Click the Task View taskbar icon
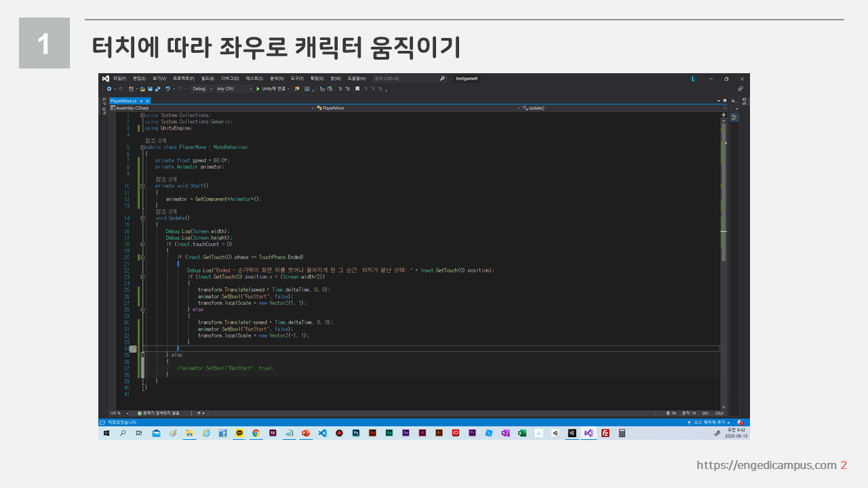 (x=139, y=433)
